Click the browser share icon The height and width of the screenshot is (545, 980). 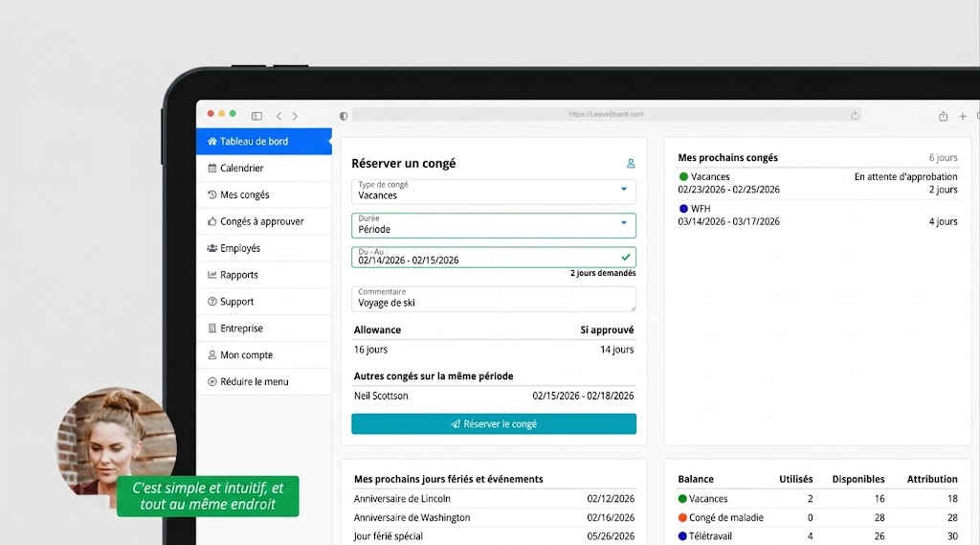click(x=943, y=116)
